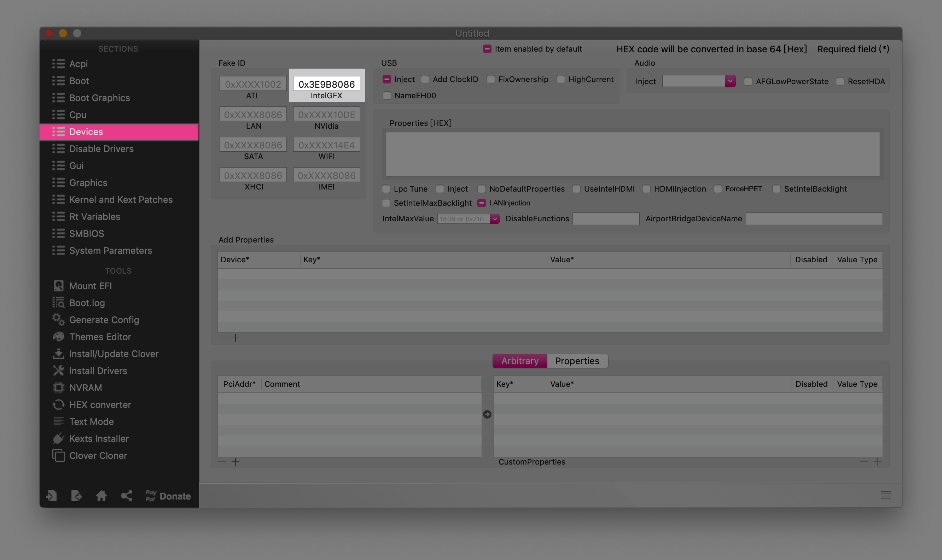Switch to the Properties tab
Screen dimensions: 942x560
pos(577,361)
